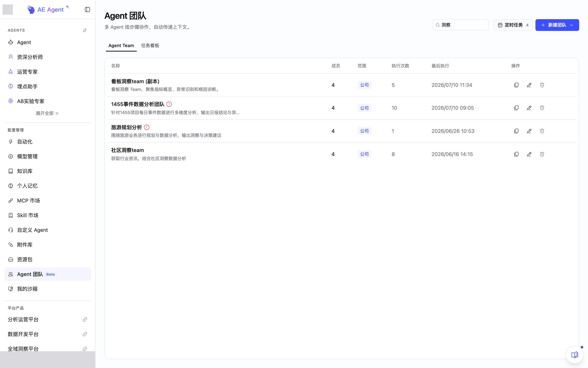Open the 社区洞察team team name
The height and width of the screenshot is (368, 588).
[128, 150]
